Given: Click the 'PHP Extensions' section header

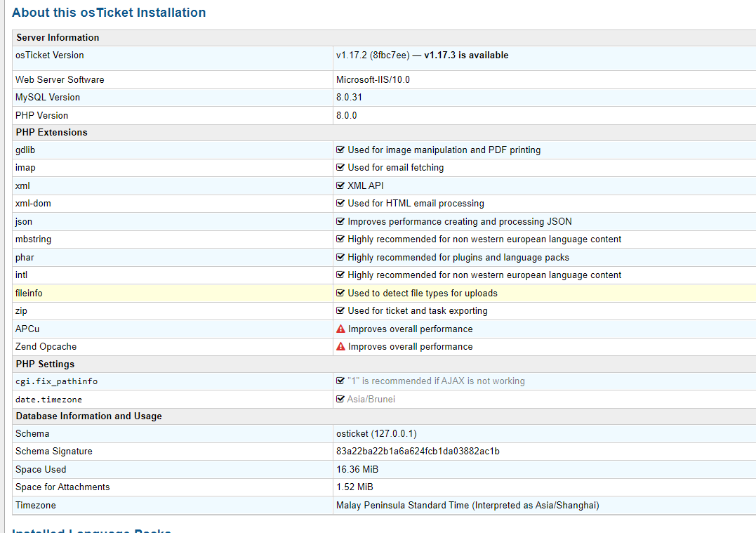Looking at the screenshot, I should (x=51, y=132).
